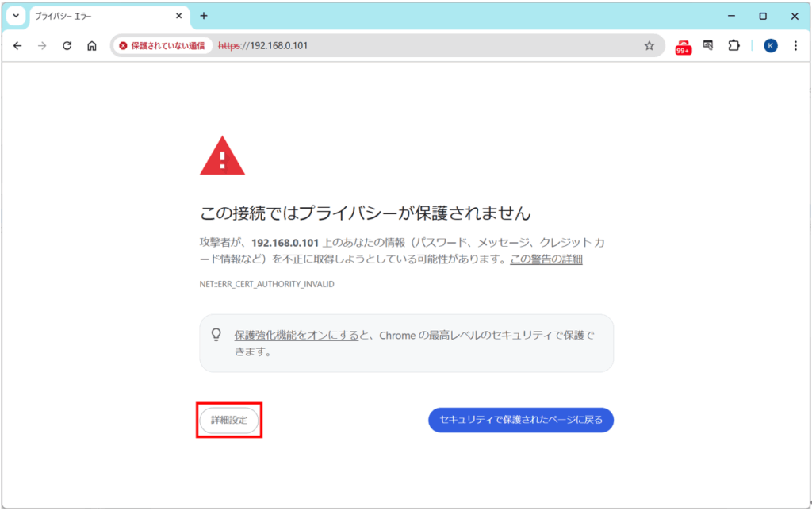Click the address bar showing 192.168.0.101
This screenshot has height=511, width=812.
click(x=436, y=46)
